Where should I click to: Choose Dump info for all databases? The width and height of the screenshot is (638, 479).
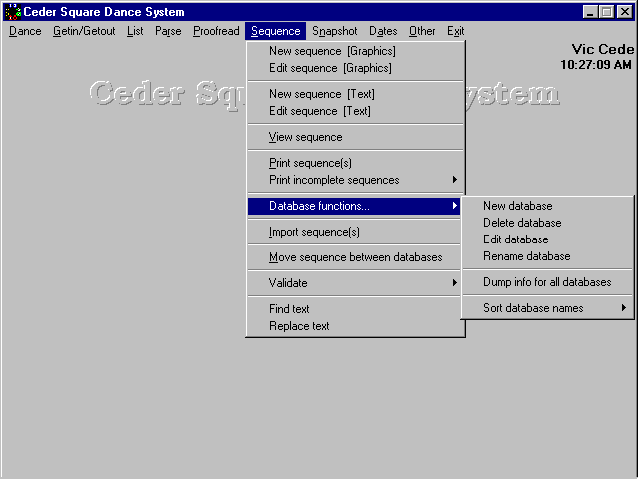548,282
